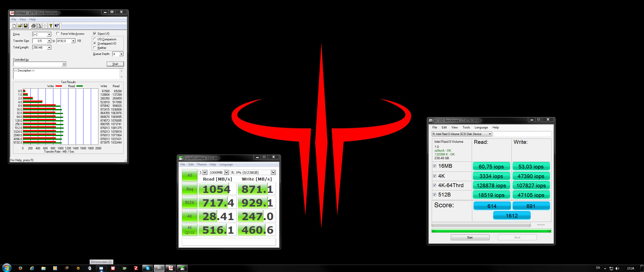Open the Queue Depth dropdown
644x272 pixels.
pos(121,54)
